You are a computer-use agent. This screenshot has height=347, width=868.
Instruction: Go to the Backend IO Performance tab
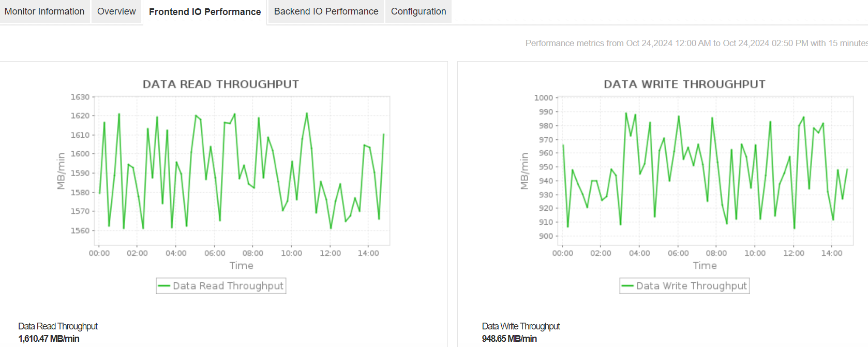(326, 11)
